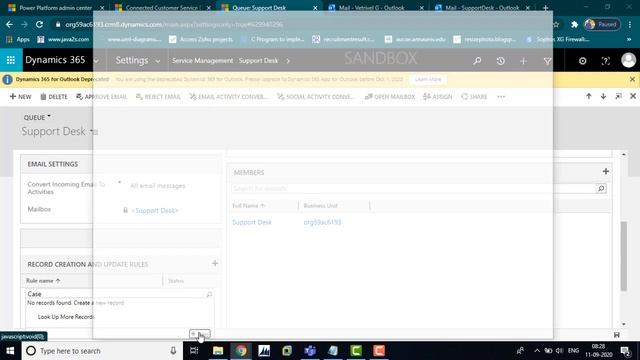640x360 pixels.
Task: Close the yellow notification bar
Action: [x=632, y=79]
